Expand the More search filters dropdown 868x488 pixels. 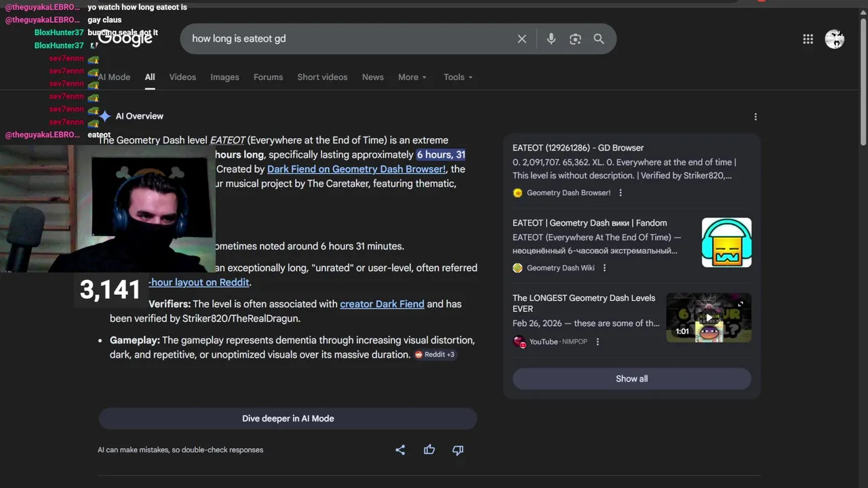(x=412, y=77)
